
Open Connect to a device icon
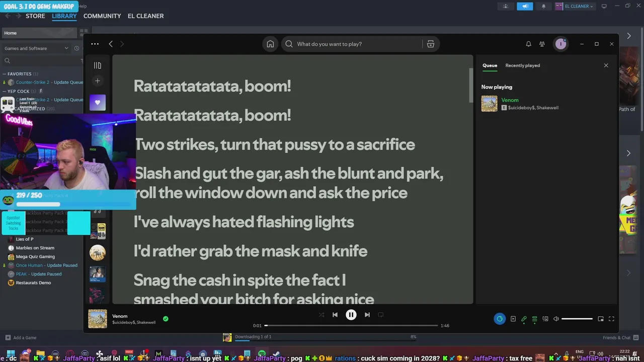[x=545, y=319]
